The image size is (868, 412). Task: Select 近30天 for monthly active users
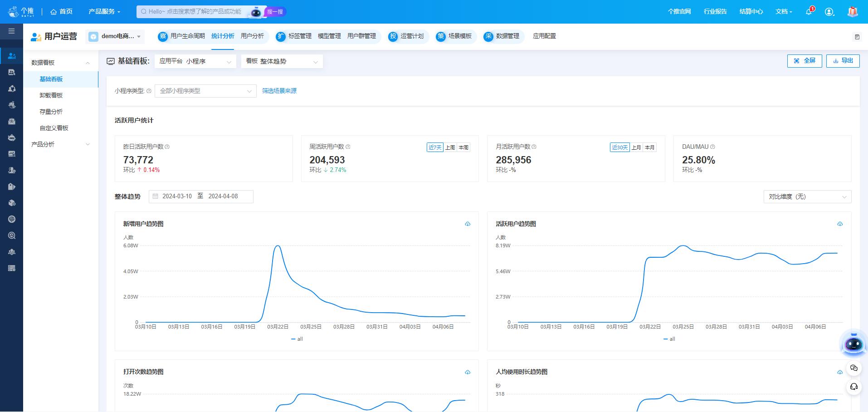(x=619, y=147)
